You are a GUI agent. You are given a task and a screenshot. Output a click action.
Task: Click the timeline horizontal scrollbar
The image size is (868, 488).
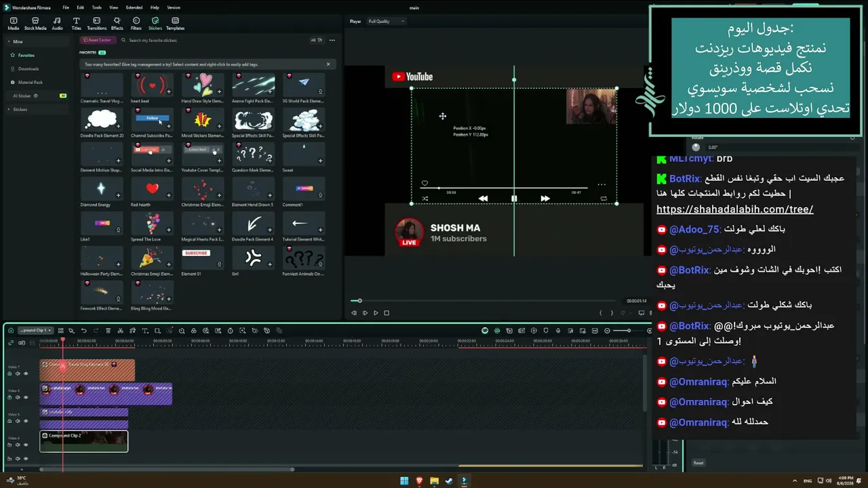167,469
